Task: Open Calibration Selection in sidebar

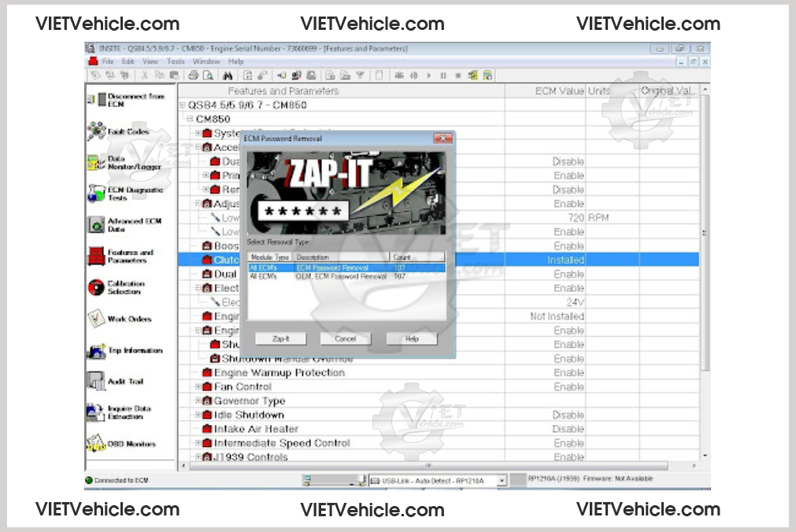Action: click(96, 287)
